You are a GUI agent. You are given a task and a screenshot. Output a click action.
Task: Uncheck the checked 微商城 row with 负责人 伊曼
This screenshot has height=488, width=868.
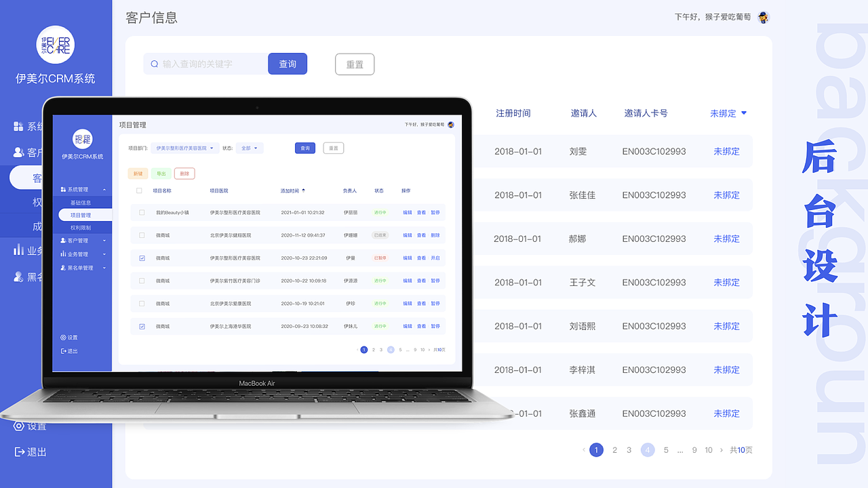pos(142,258)
